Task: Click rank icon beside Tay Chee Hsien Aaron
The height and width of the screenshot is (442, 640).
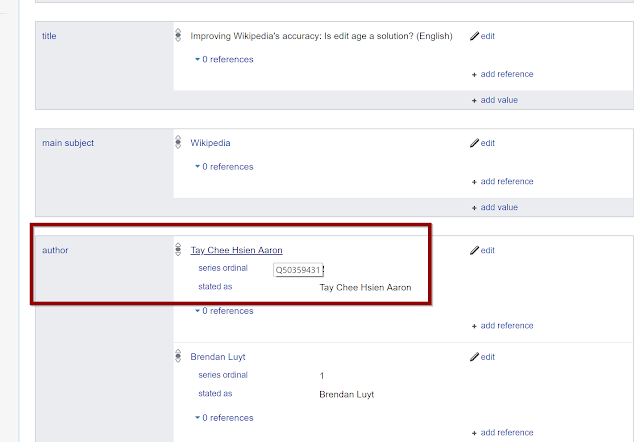Action: click(178, 249)
